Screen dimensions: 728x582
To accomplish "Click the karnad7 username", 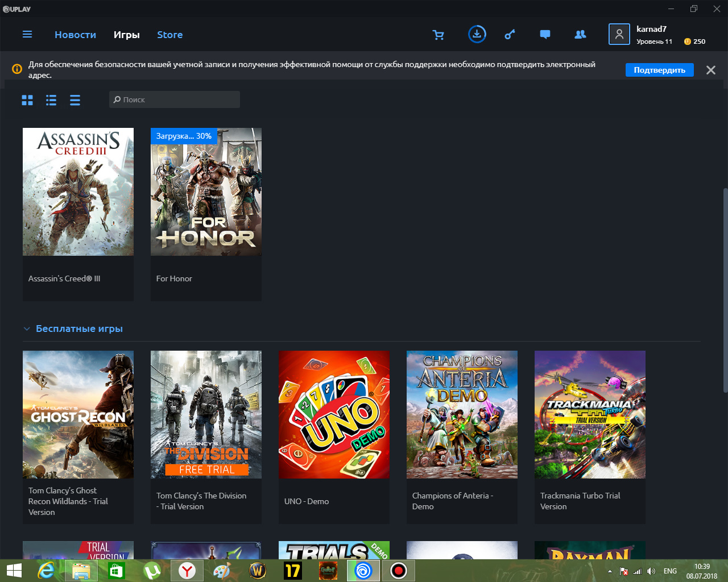I will pos(651,29).
